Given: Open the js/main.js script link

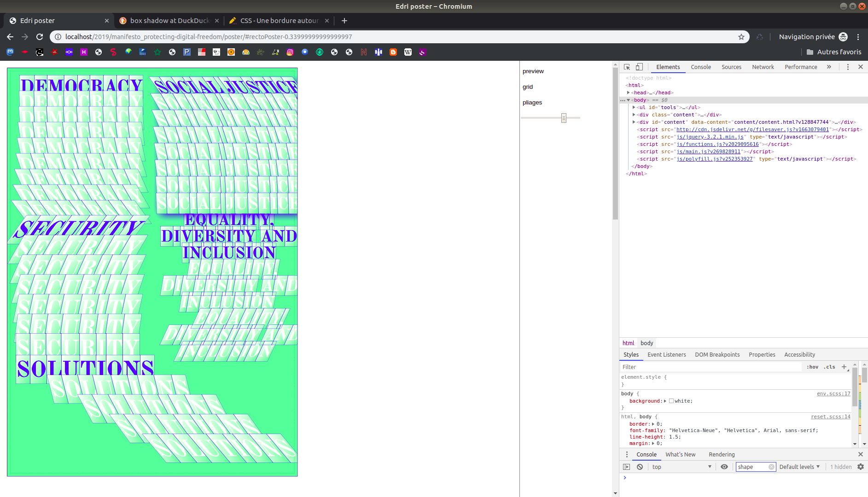Looking at the screenshot, I should pos(708,151).
